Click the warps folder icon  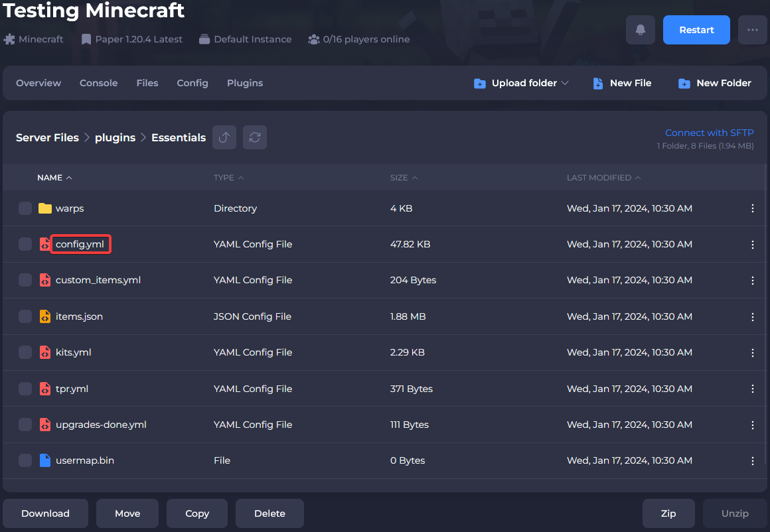(x=44, y=208)
